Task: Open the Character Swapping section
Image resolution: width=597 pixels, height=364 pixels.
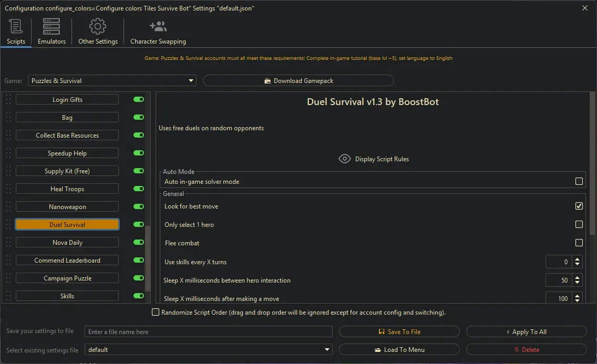Action: click(158, 32)
